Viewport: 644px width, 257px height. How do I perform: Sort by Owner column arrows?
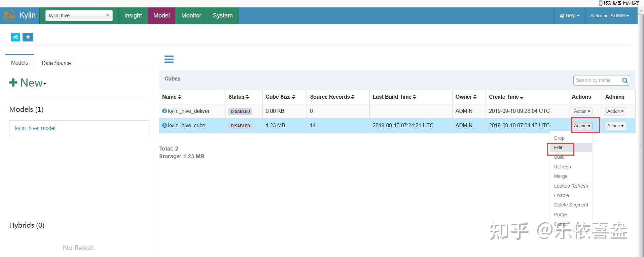[475, 97]
